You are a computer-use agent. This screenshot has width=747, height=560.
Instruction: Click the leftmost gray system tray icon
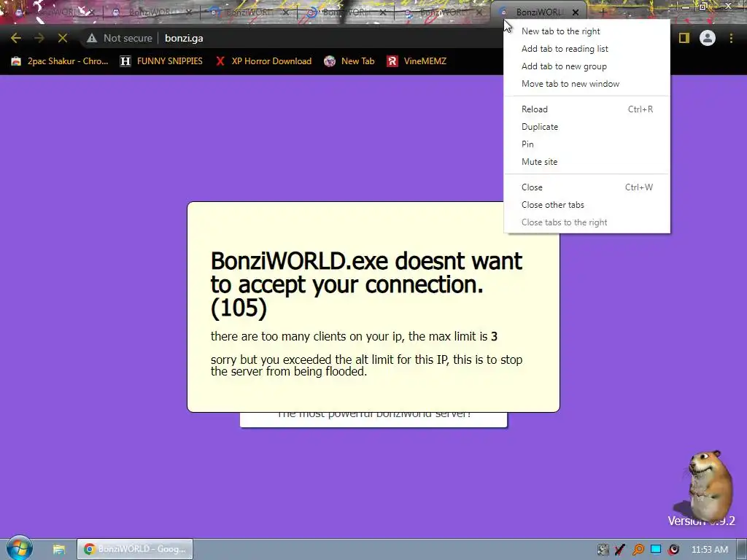[603, 550]
